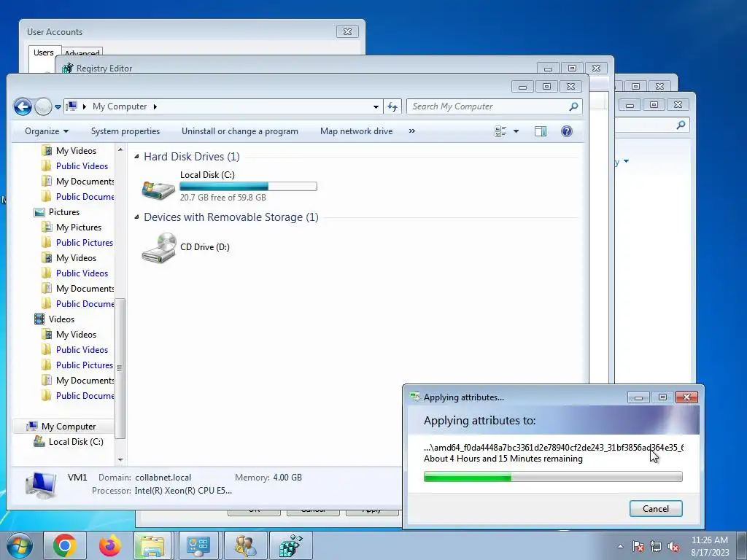Collapse Devices with Removable Storage group
747x560 pixels.
(136, 217)
